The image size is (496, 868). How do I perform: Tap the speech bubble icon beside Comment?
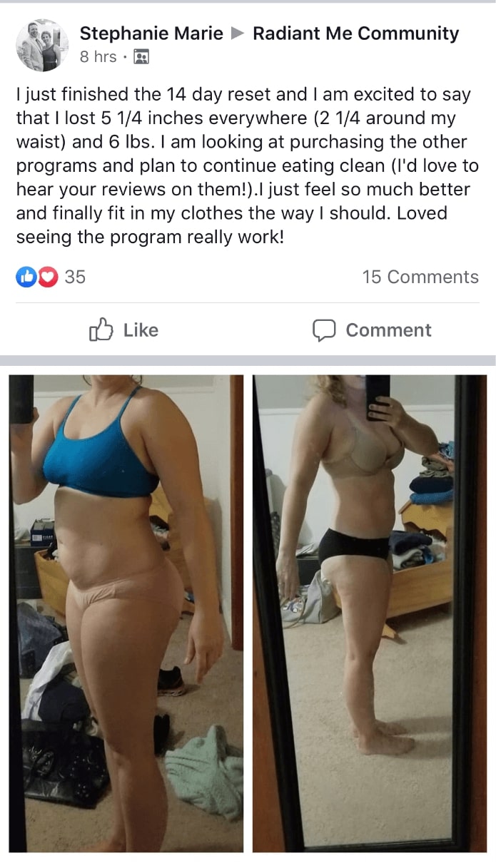[324, 330]
